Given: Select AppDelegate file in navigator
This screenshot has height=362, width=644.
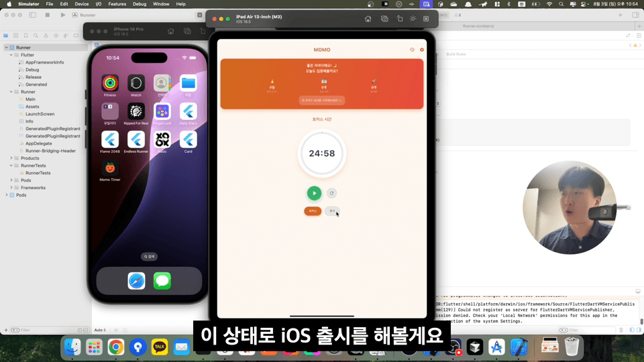Looking at the screenshot, I should coord(39,143).
